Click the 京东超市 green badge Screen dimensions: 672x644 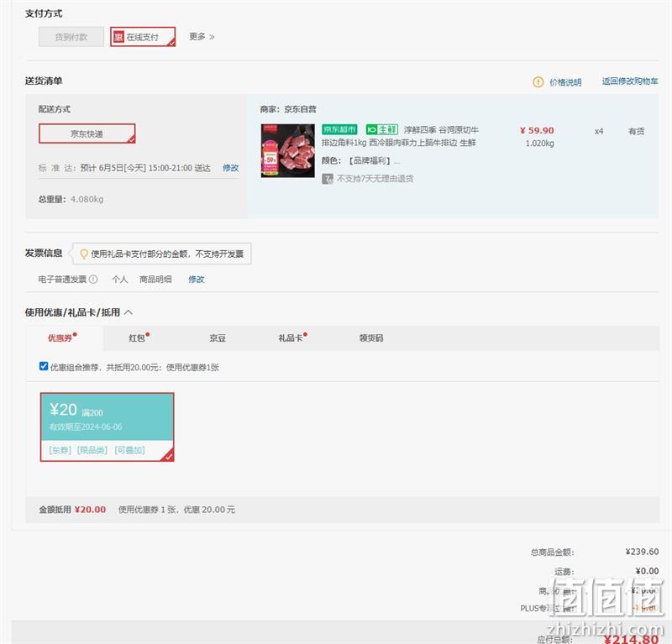click(339, 129)
